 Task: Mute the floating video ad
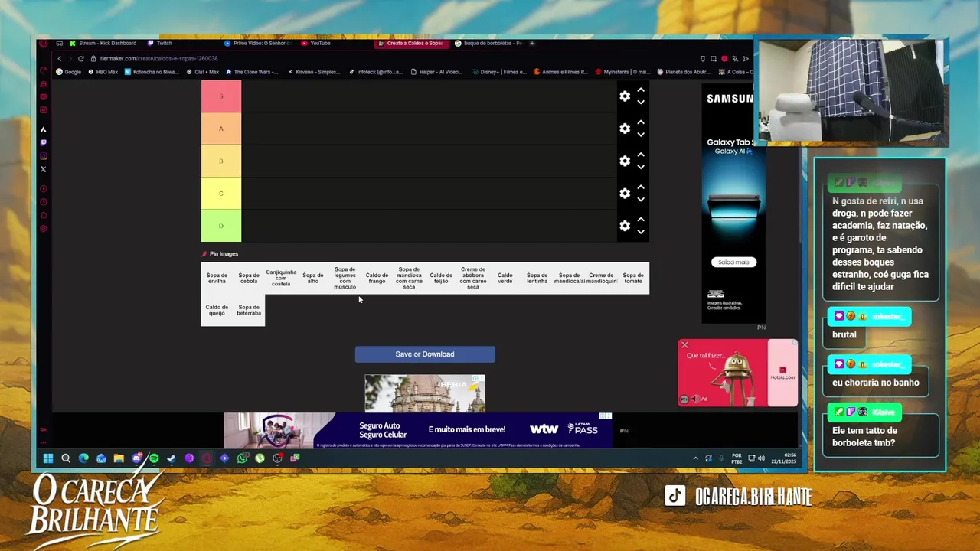695,399
